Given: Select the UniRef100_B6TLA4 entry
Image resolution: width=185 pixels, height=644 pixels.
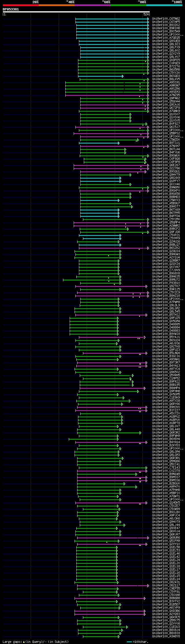Looking at the screenshot, I should coord(166,149).
